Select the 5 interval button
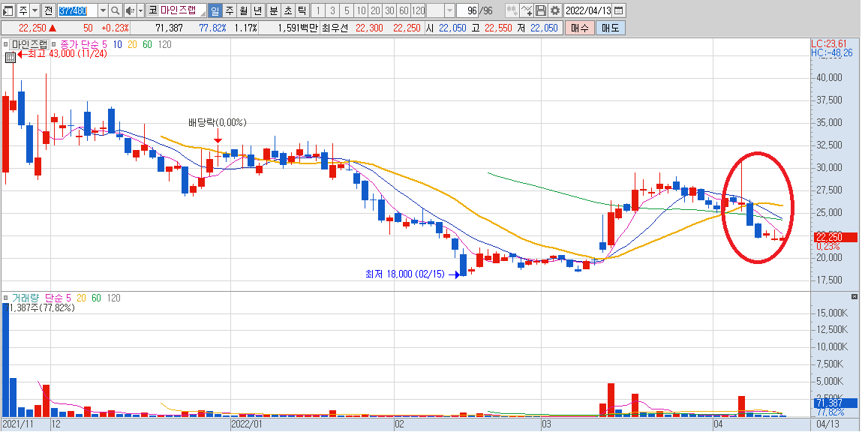 tap(347, 10)
